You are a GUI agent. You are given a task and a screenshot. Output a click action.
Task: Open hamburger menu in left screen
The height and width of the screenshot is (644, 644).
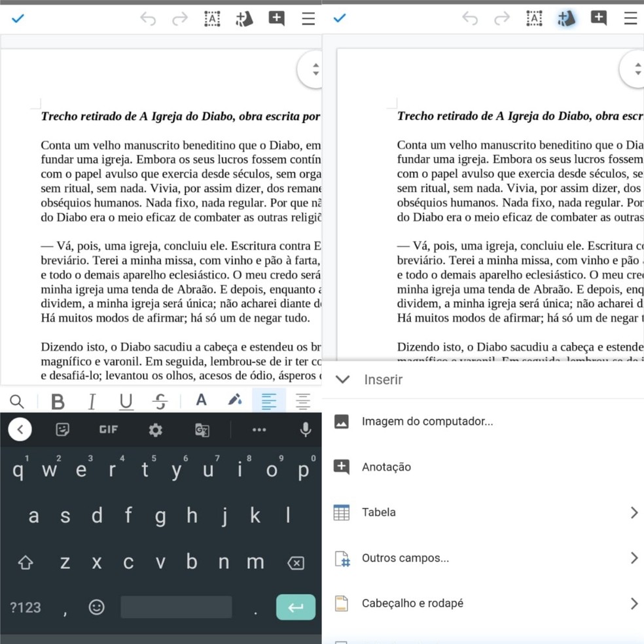[x=308, y=18]
